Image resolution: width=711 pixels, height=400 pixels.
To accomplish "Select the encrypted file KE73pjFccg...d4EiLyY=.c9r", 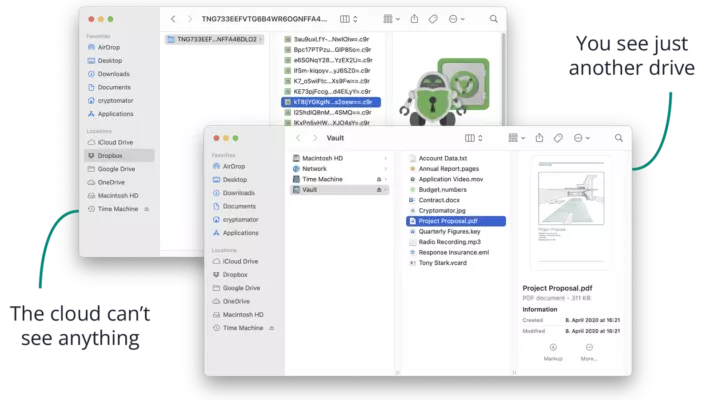I will 331,92.
